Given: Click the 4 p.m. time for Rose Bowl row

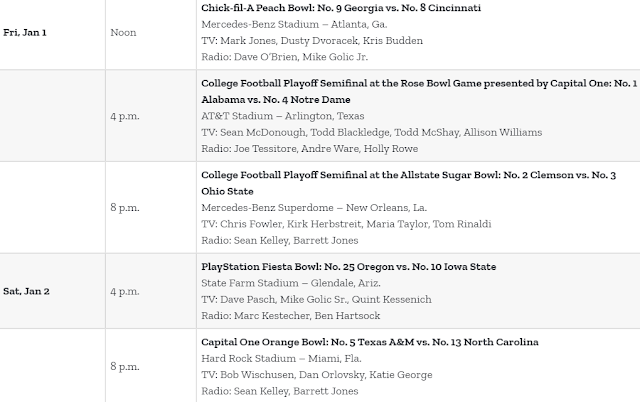Looking at the screenshot, I should [125, 116].
